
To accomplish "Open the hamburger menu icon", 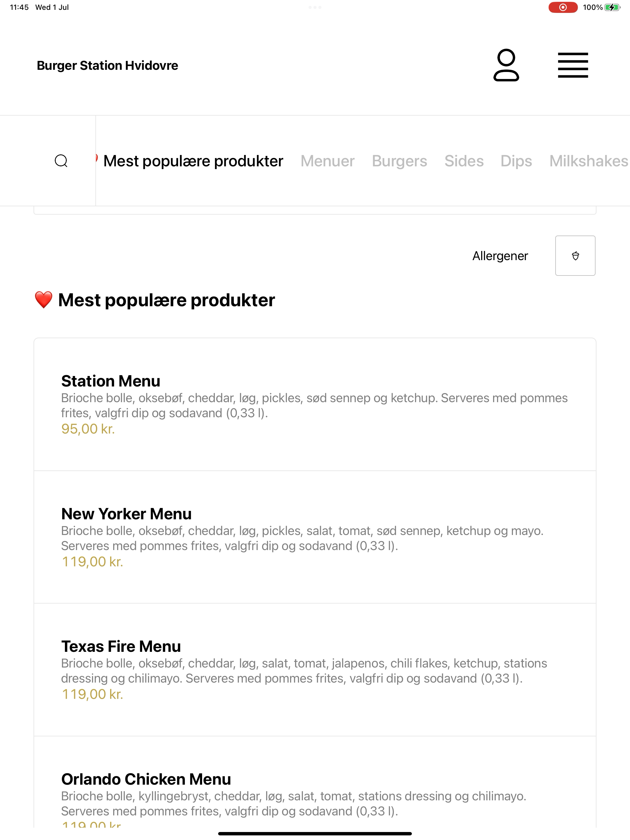I will [572, 65].
